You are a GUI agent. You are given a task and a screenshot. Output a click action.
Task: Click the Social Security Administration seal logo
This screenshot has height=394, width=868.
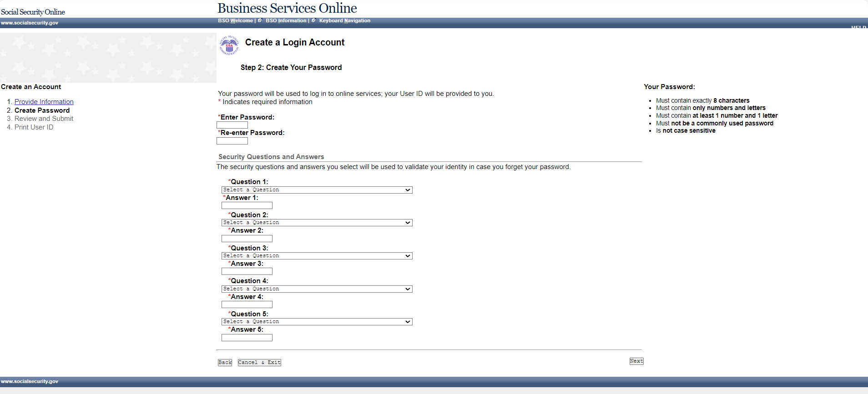(x=229, y=45)
